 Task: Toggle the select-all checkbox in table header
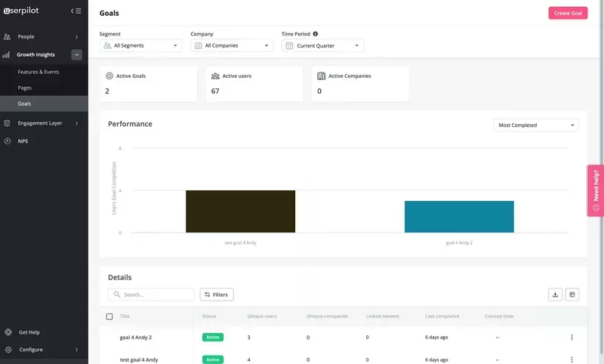(109, 316)
